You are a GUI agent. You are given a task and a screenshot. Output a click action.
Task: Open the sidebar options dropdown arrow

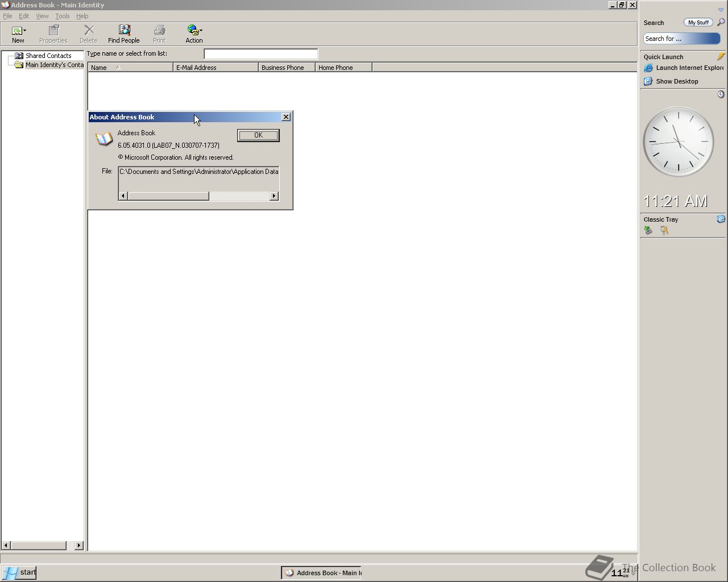[x=721, y=10]
